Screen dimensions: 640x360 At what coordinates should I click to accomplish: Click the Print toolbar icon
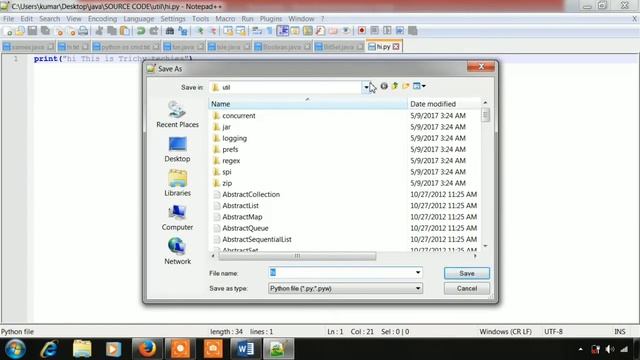point(83,31)
